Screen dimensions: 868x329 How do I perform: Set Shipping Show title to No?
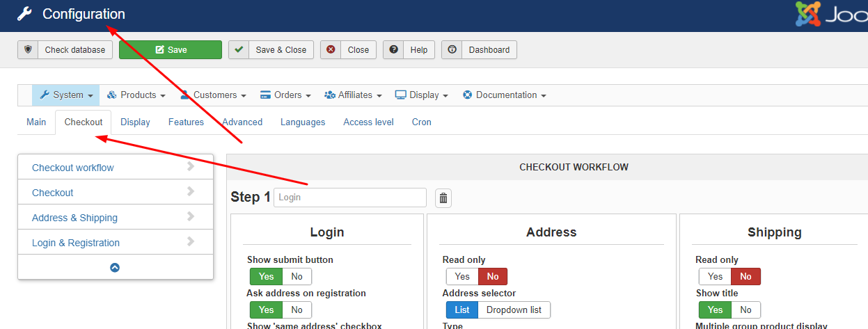pyautogui.click(x=746, y=310)
